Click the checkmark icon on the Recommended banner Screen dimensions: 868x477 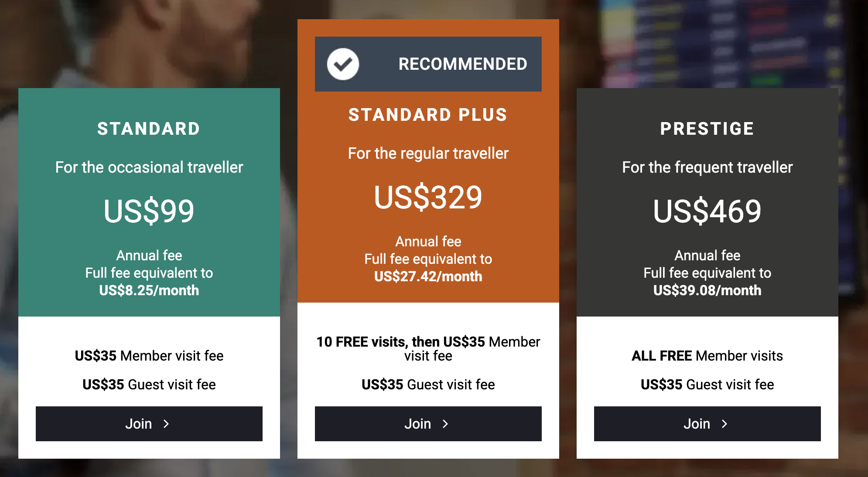coord(342,64)
